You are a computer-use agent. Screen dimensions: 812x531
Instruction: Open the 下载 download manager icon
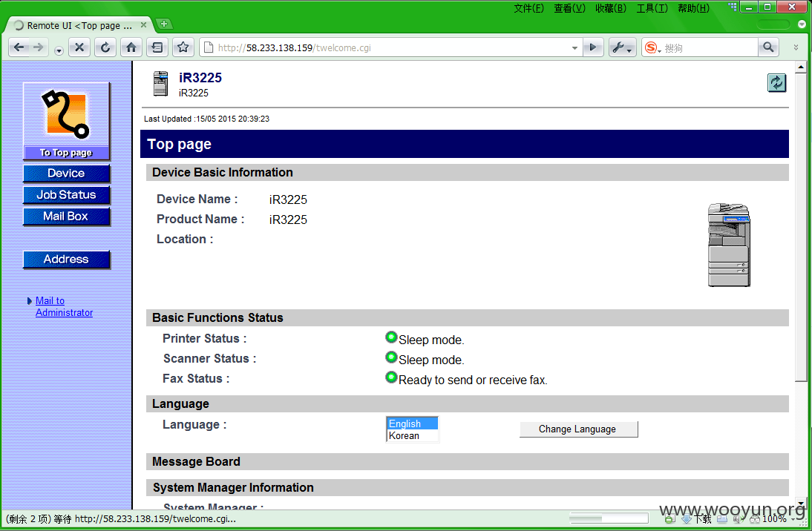click(696, 518)
